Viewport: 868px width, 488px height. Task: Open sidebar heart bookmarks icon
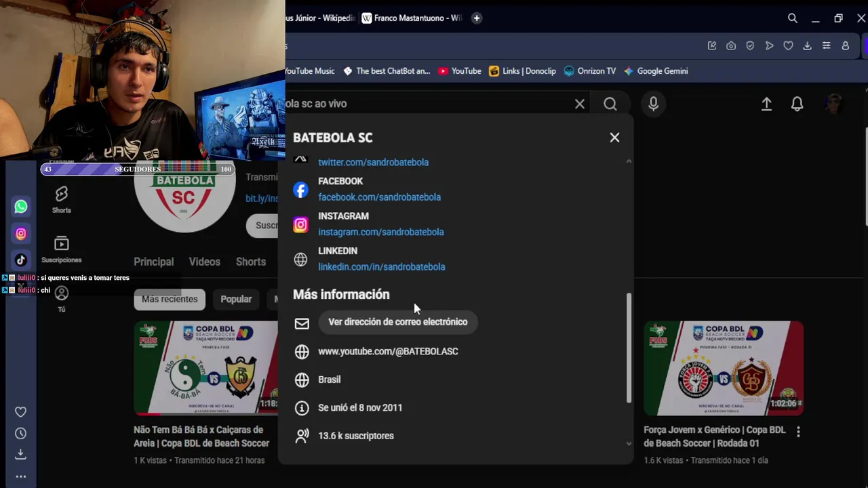pos(21,412)
